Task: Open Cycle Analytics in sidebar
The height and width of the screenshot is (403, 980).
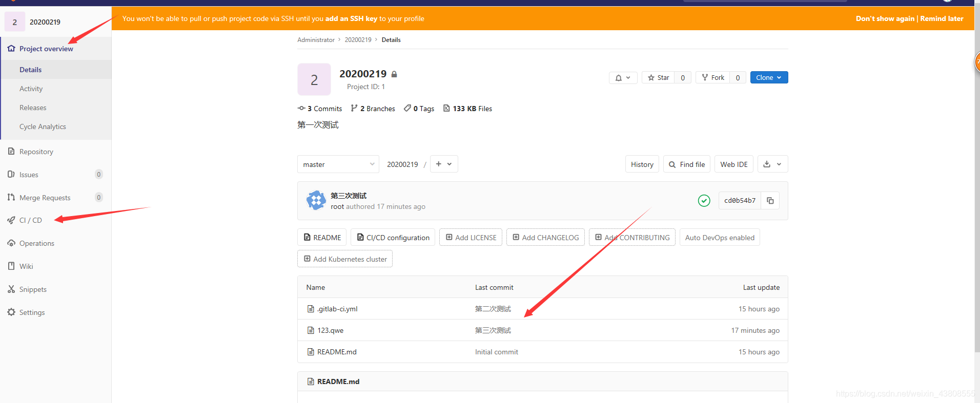Action: click(x=43, y=126)
